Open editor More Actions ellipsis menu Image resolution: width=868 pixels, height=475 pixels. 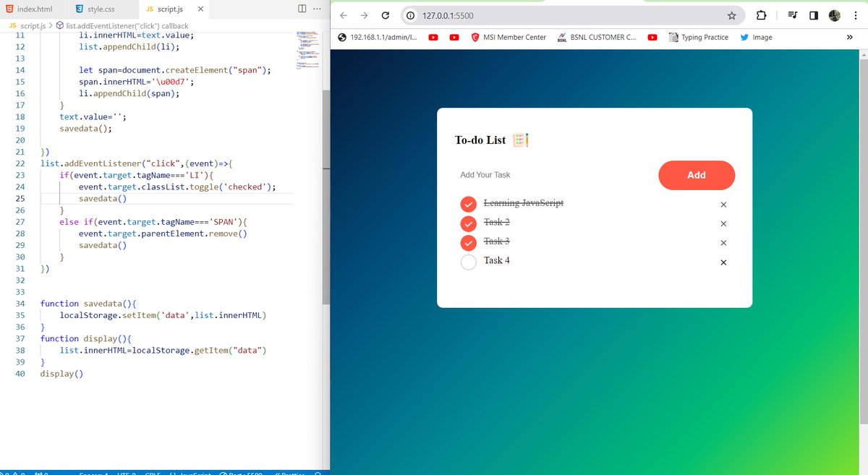point(318,9)
